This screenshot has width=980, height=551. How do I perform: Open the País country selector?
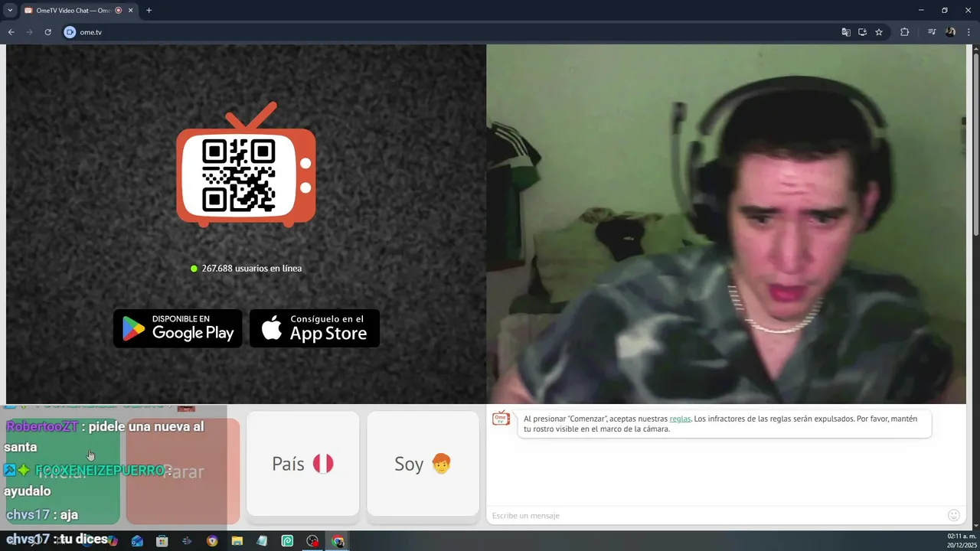[x=302, y=464]
